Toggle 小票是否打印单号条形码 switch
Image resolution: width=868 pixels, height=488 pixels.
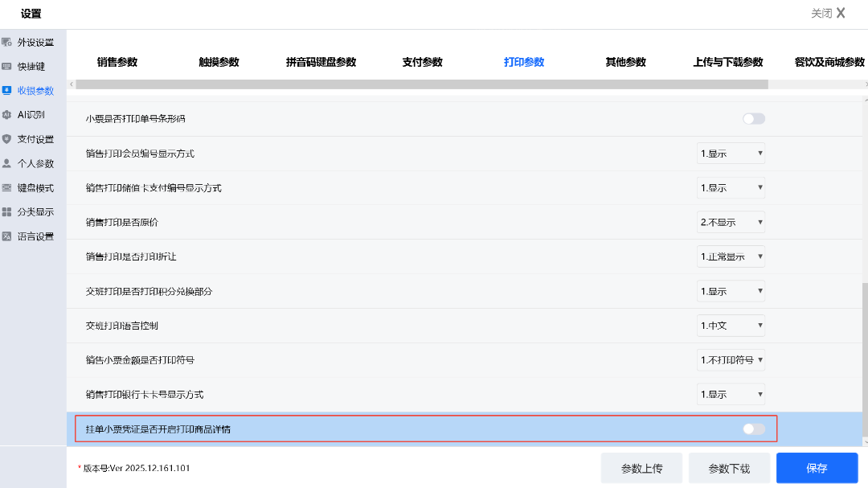(x=753, y=119)
